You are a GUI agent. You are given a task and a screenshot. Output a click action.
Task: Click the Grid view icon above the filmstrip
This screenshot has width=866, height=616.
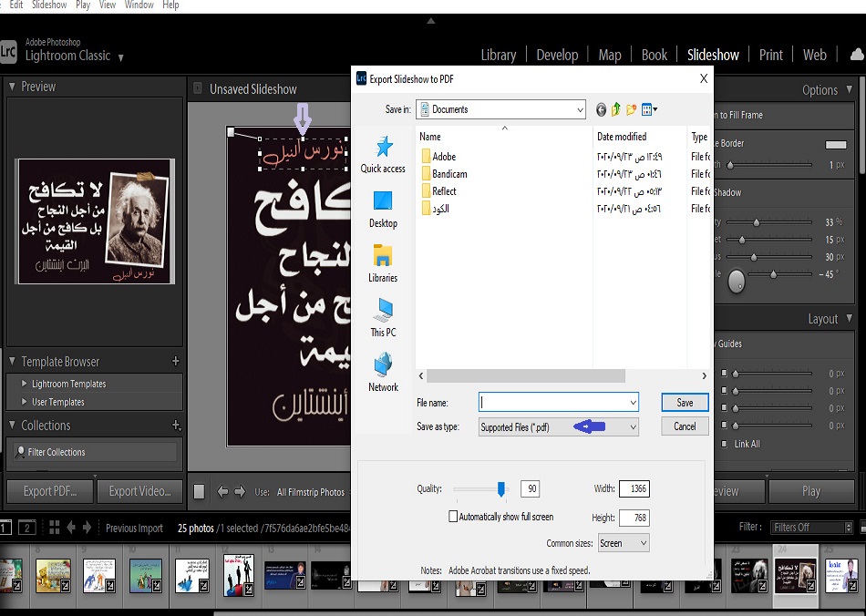pos(54,528)
